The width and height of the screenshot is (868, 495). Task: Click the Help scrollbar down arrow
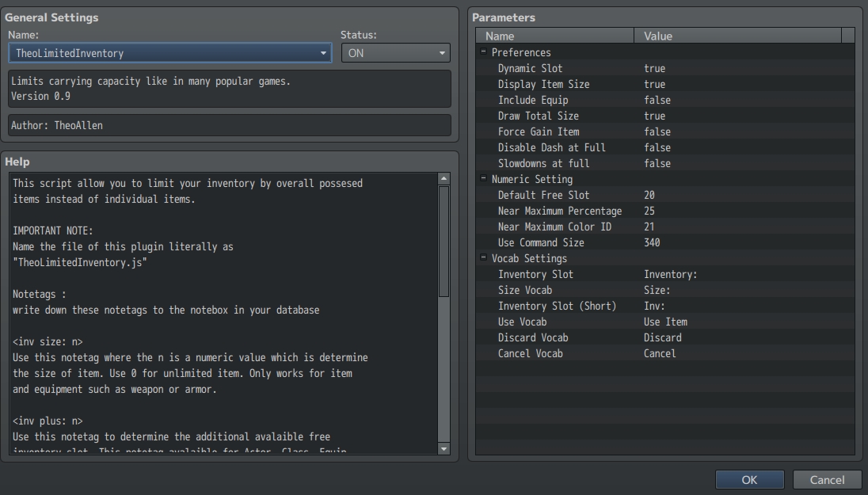tap(444, 448)
